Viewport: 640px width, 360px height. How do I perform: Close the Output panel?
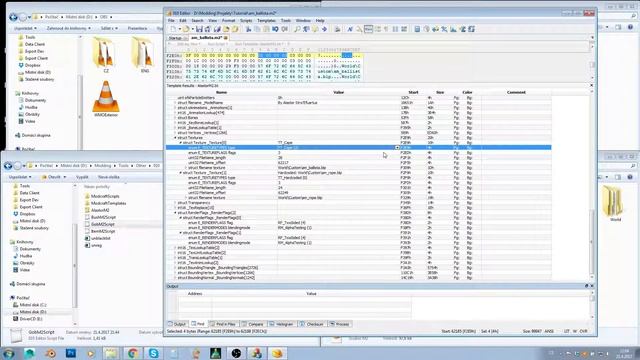click(592, 286)
